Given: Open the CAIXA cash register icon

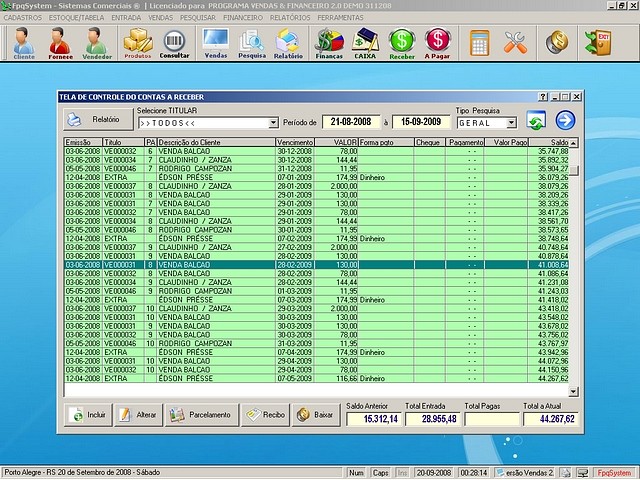Looking at the screenshot, I should 365,44.
